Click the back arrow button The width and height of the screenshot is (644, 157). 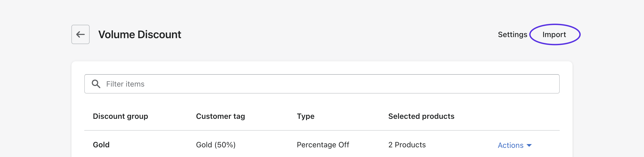coord(80,34)
